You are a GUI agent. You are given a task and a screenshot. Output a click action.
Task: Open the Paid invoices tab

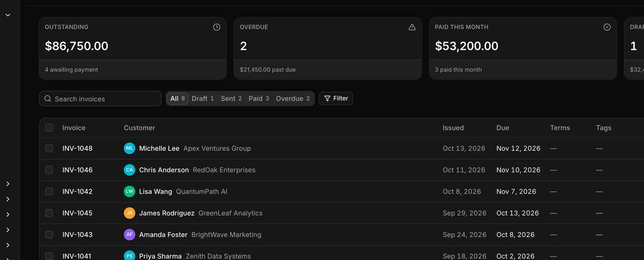click(259, 98)
